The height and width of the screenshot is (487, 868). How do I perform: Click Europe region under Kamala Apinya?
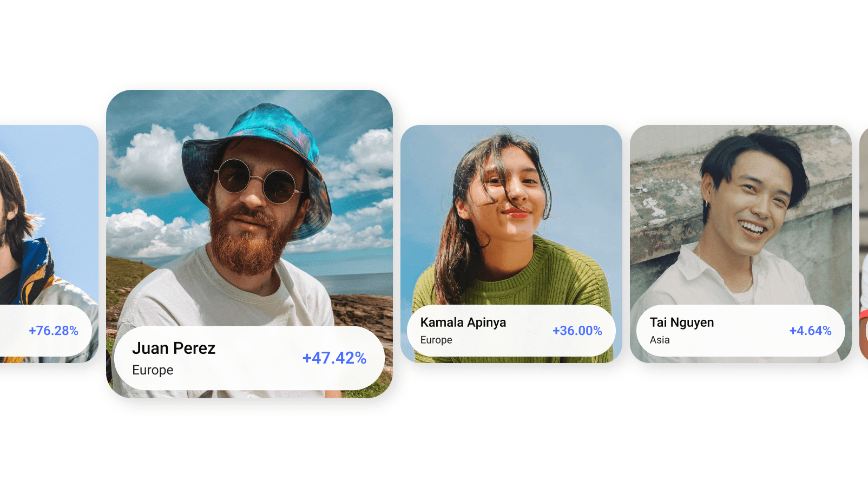(x=436, y=340)
